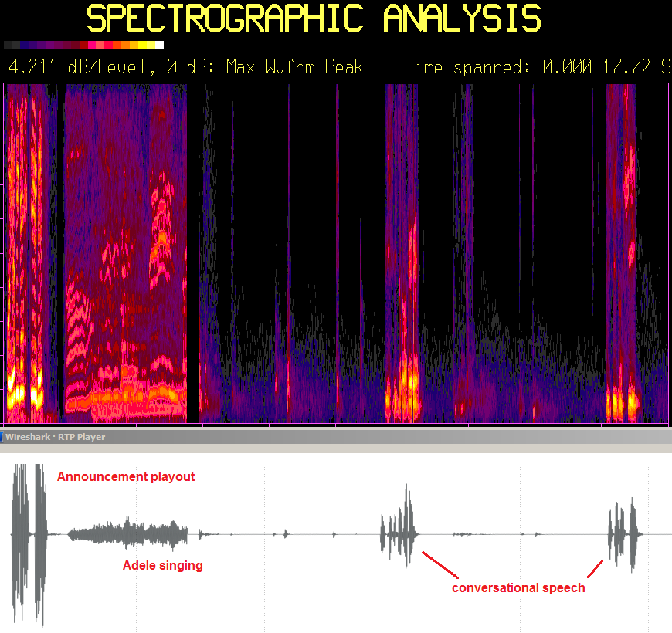Select the white swatch ending the color legend

click(159, 46)
